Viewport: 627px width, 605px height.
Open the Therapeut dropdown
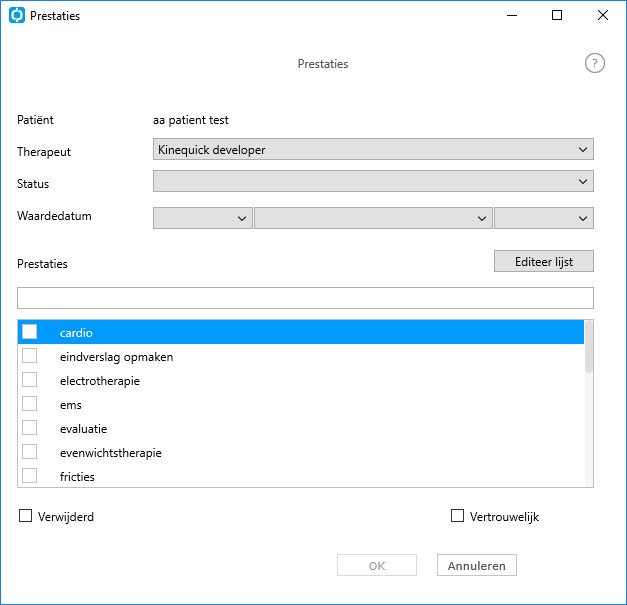(x=373, y=149)
